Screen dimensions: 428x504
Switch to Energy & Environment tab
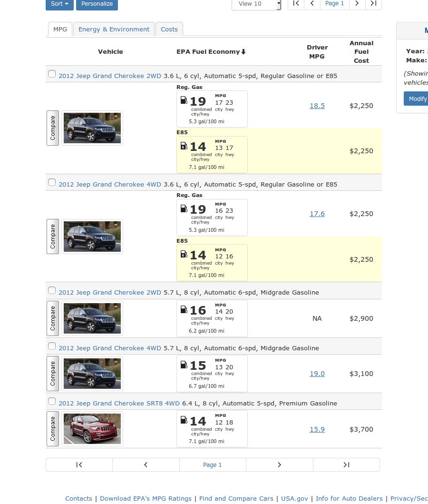tap(114, 29)
